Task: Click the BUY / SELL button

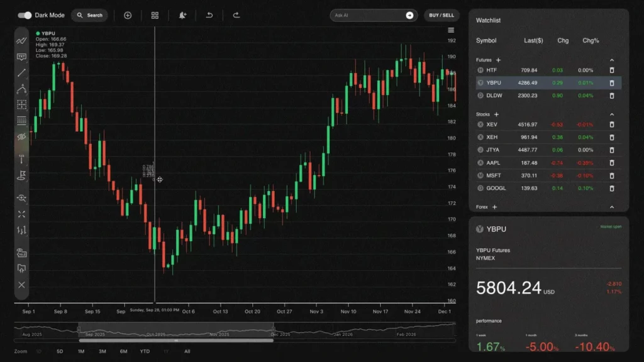Action: pyautogui.click(x=441, y=14)
